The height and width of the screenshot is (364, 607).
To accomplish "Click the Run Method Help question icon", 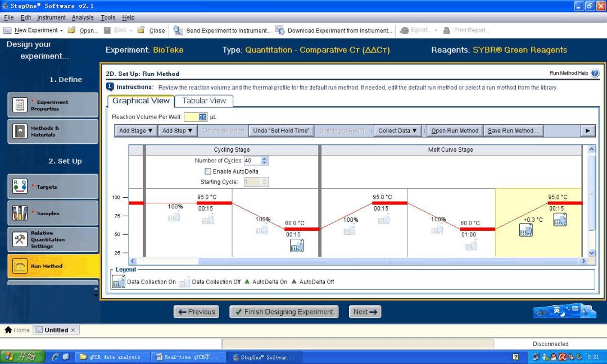I will tap(595, 73).
